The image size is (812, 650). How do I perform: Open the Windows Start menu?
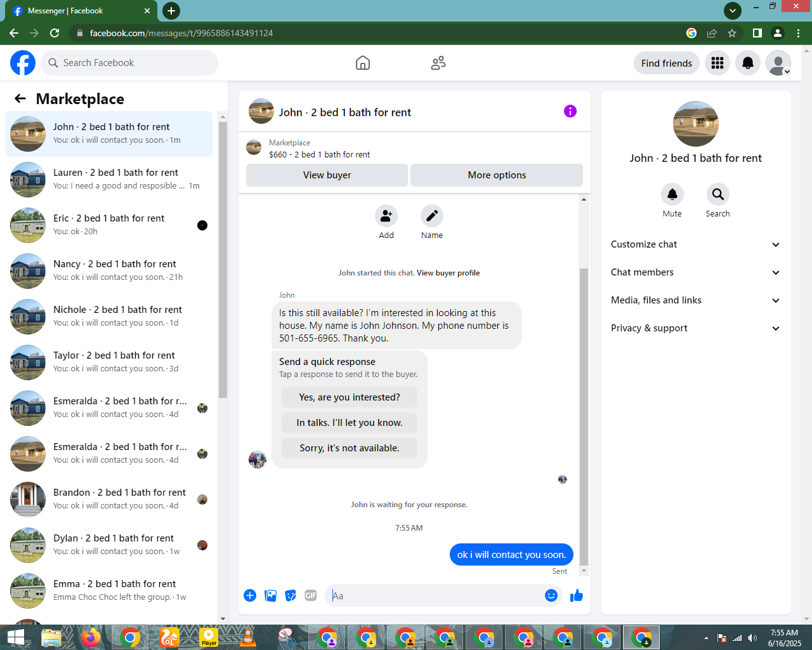(15, 637)
